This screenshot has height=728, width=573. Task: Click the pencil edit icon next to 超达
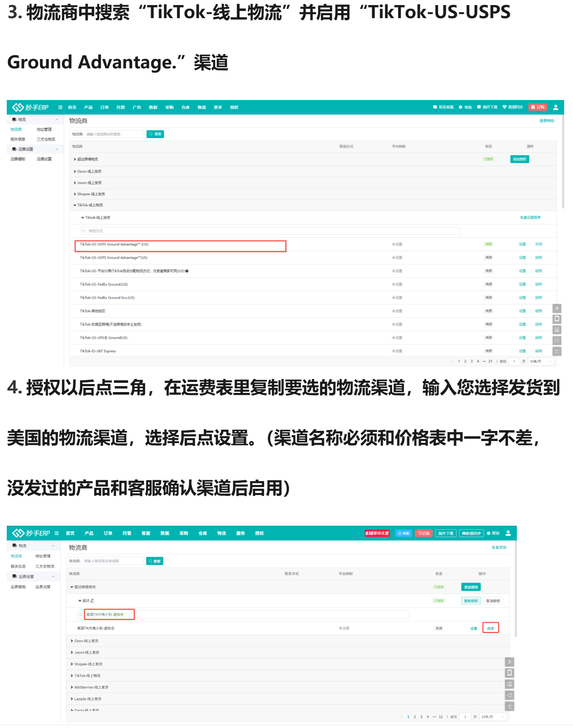[x=92, y=601]
